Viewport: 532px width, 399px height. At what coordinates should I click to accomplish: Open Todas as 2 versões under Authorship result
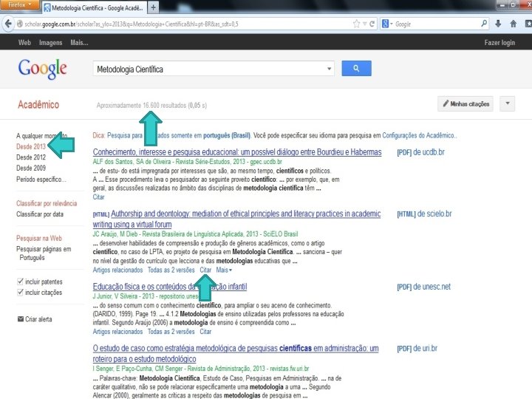tap(171, 270)
